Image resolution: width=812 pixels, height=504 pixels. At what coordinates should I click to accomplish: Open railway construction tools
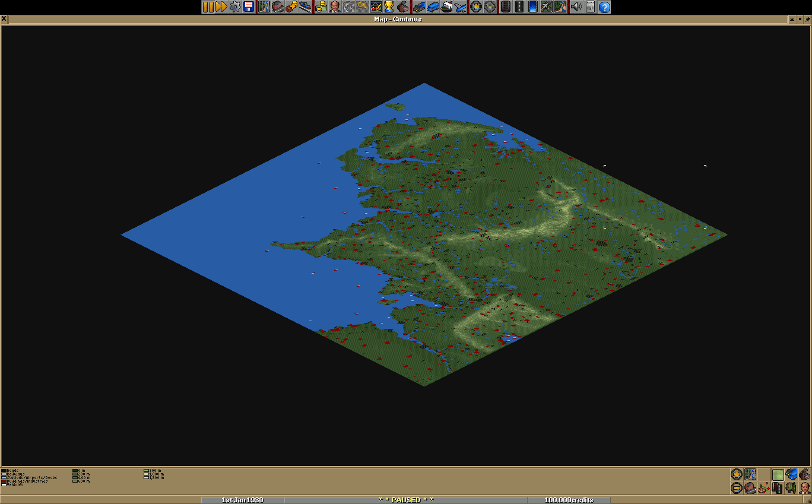[x=506, y=7]
